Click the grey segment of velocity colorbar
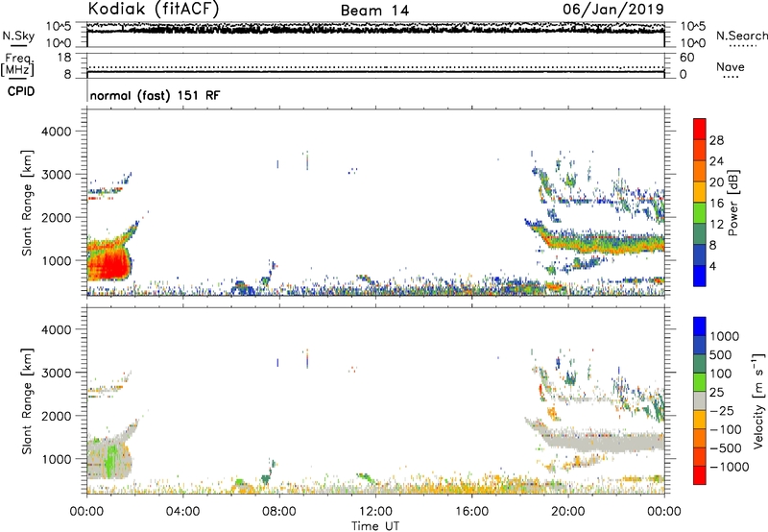768x532 pixels. pos(700,400)
